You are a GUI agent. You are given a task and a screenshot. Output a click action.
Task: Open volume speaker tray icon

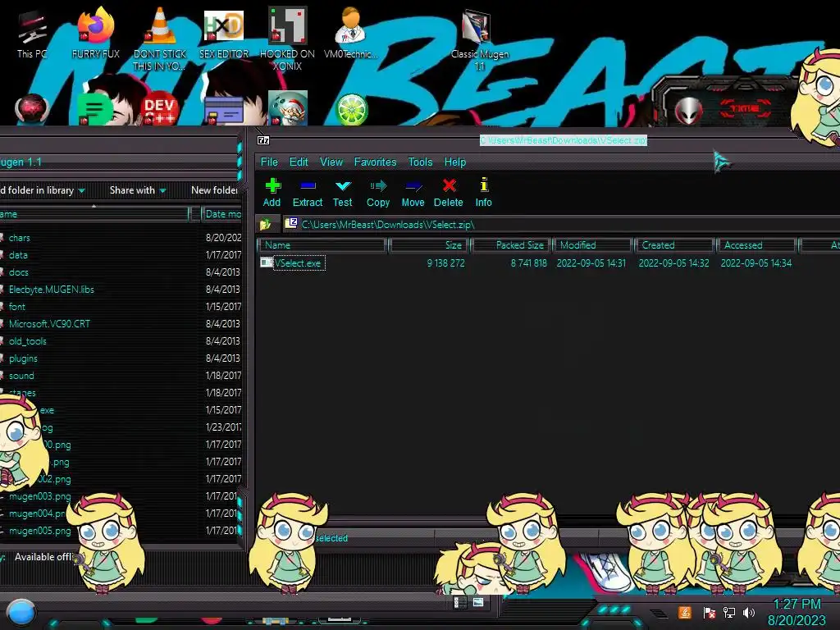point(749,612)
